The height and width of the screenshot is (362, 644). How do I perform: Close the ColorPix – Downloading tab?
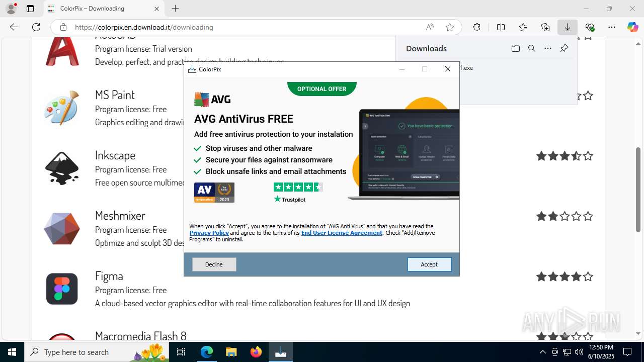click(156, 9)
